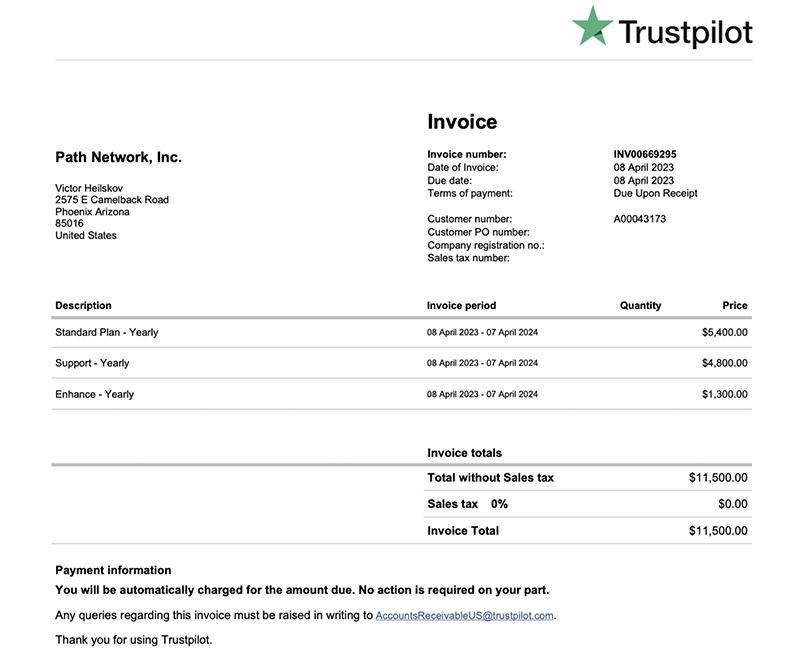Click the Invoice period column header
Viewport: 800px width, 672px height.
pyautogui.click(x=461, y=305)
